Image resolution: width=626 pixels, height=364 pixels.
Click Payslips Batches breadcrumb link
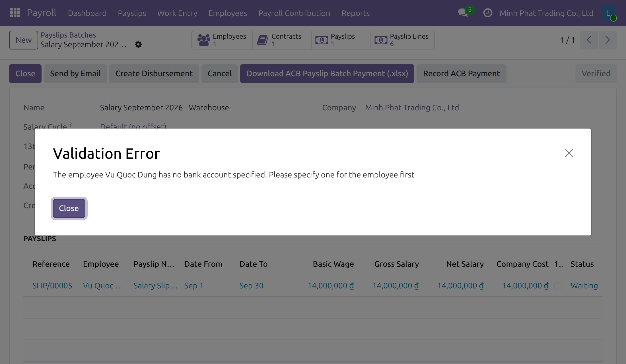tap(68, 35)
